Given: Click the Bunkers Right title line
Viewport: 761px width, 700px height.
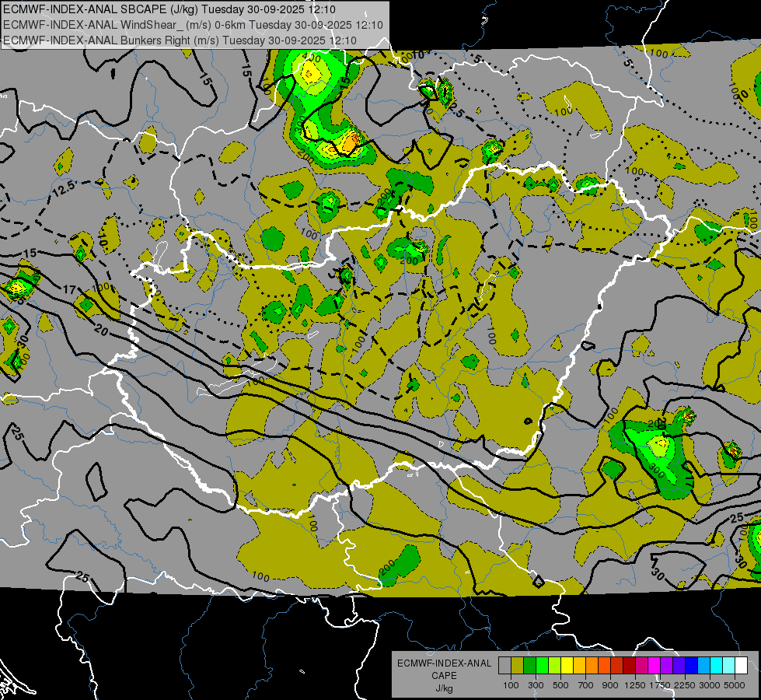Looking at the screenshot, I should [180, 40].
